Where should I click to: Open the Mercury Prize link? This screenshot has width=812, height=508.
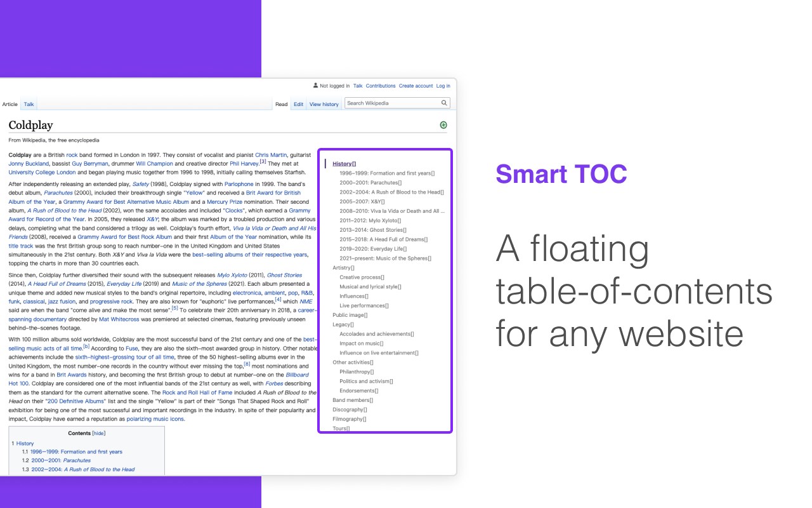tap(225, 202)
